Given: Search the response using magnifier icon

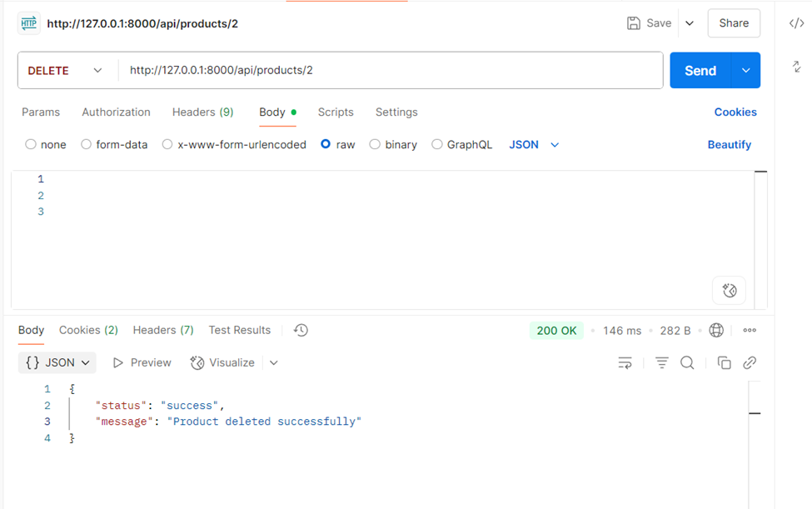Looking at the screenshot, I should pyautogui.click(x=687, y=362).
